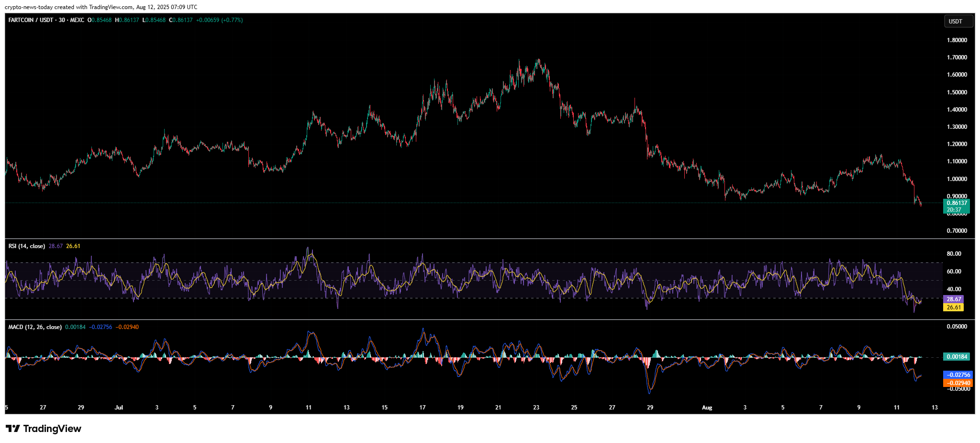Click the FARTCOIN / USDT symbol title
Screen dimensions: 980x443
31,20
